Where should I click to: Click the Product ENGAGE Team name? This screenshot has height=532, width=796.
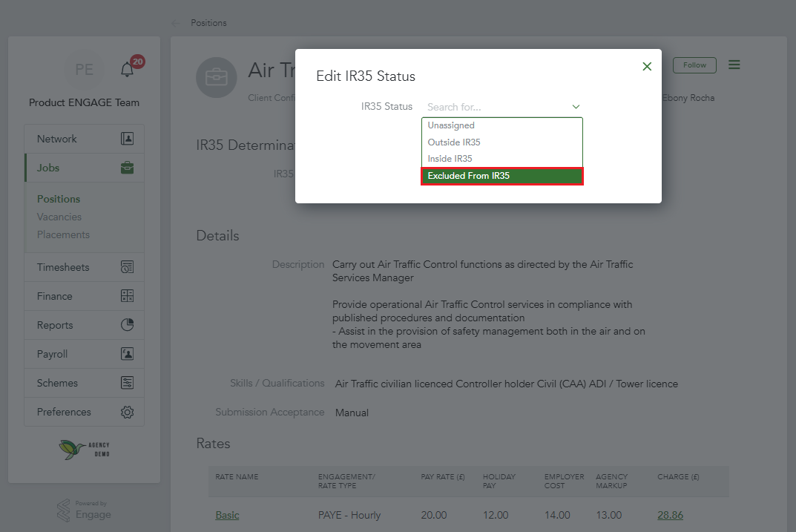coord(85,102)
